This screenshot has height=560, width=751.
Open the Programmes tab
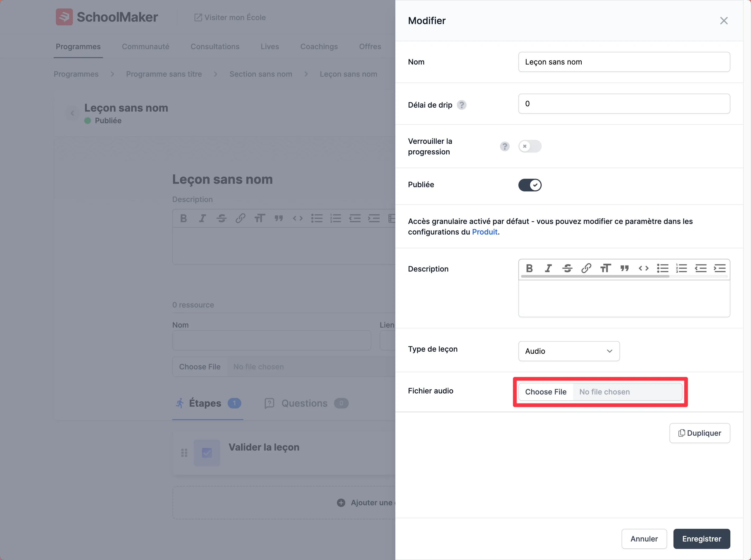click(x=78, y=47)
